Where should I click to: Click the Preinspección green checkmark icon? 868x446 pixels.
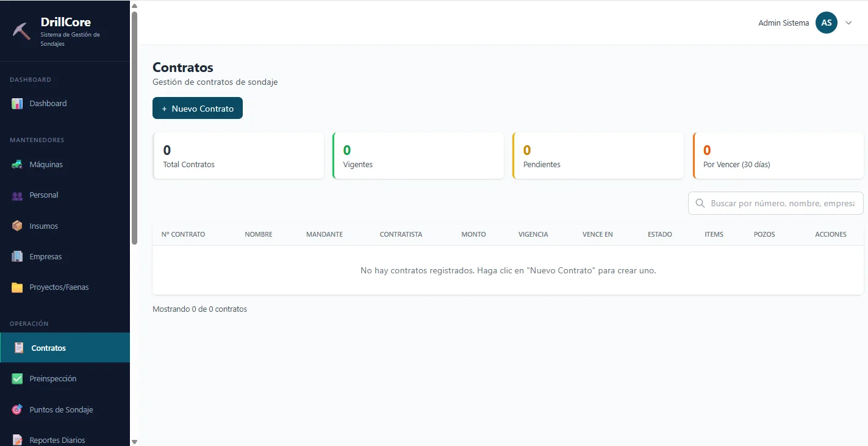pyautogui.click(x=17, y=379)
